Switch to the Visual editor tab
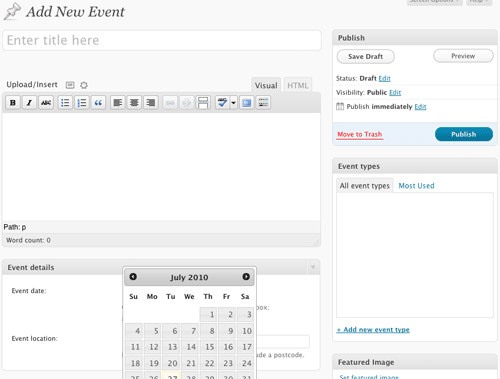The height and width of the screenshot is (379, 500). [x=266, y=86]
